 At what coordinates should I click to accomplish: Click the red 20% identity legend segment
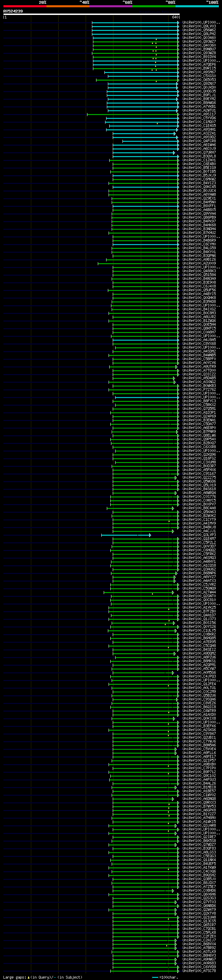(25, 6)
